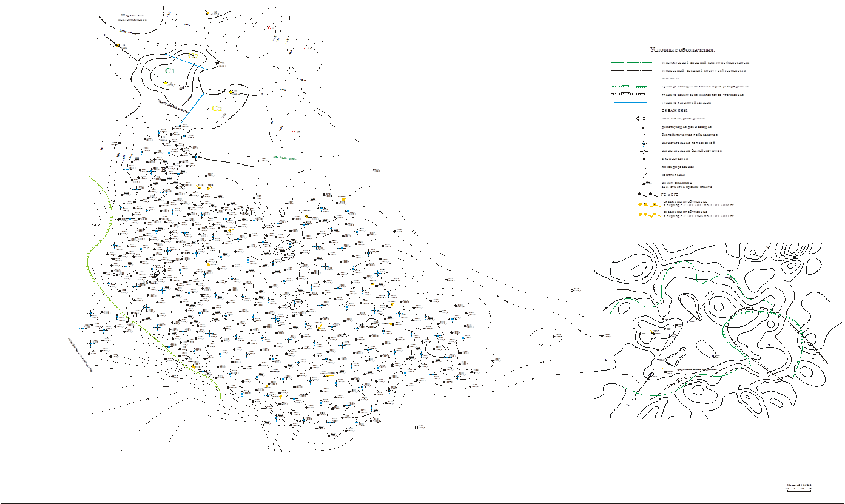Click the 'Условные обозначения' legend title

click(x=682, y=50)
